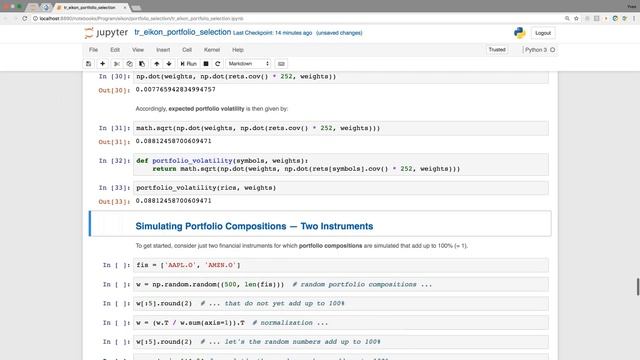Open the Insert menu
The width and height of the screenshot is (640, 360).
tap(163, 50)
